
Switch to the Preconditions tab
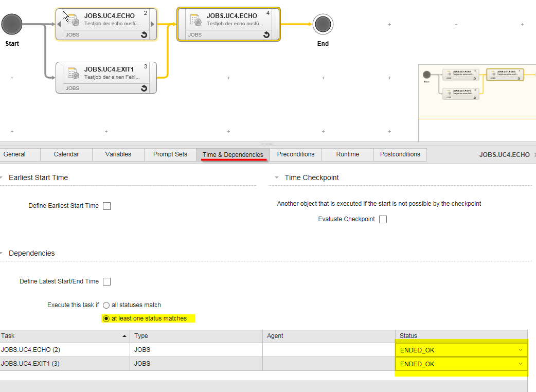295,154
